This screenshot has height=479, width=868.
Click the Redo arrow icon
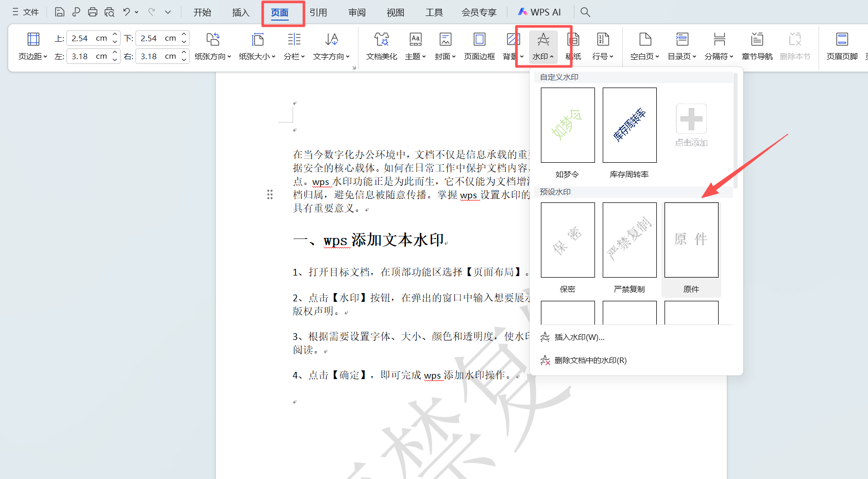(x=151, y=12)
